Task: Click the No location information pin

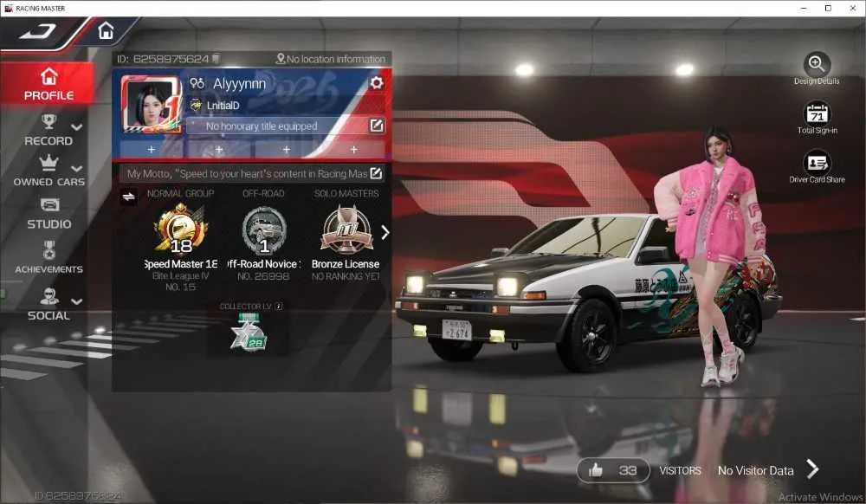Action: tap(280, 59)
